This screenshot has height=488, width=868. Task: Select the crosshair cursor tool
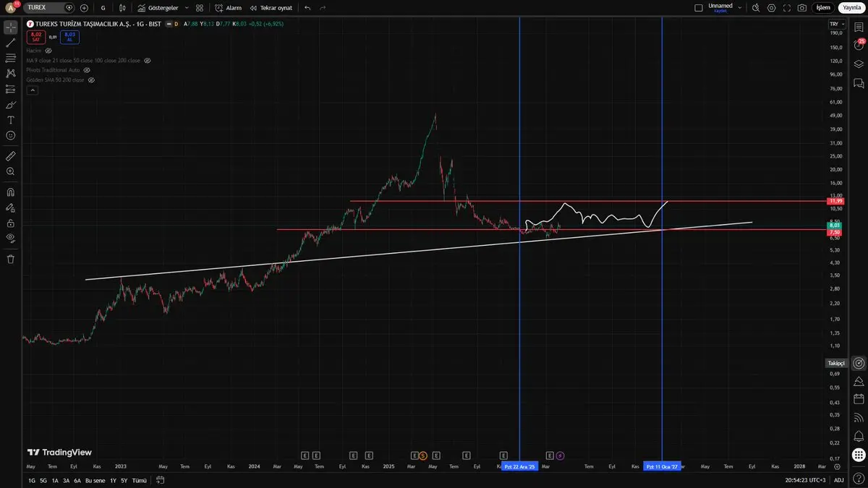point(11,27)
